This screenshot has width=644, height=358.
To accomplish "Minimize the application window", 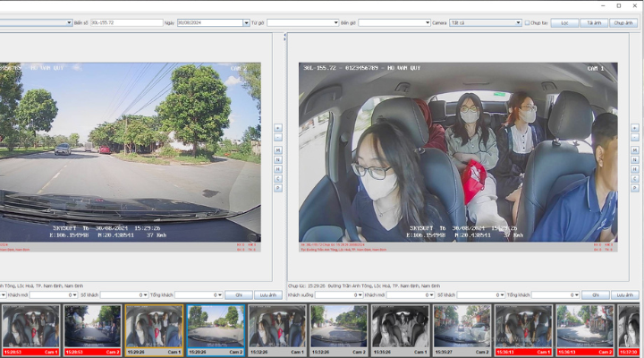I will pos(603,5).
